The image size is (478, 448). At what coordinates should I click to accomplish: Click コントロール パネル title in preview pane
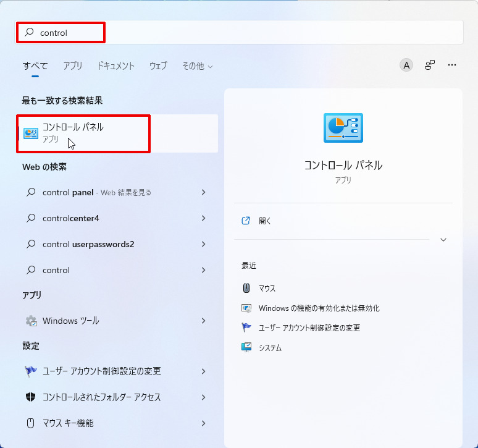coord(343,165)
